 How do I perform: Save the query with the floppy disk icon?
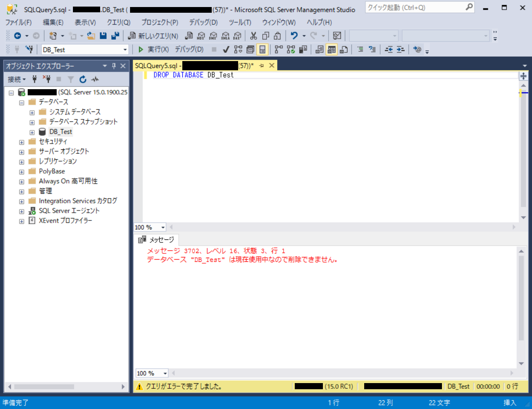click(x=103, y=36)
